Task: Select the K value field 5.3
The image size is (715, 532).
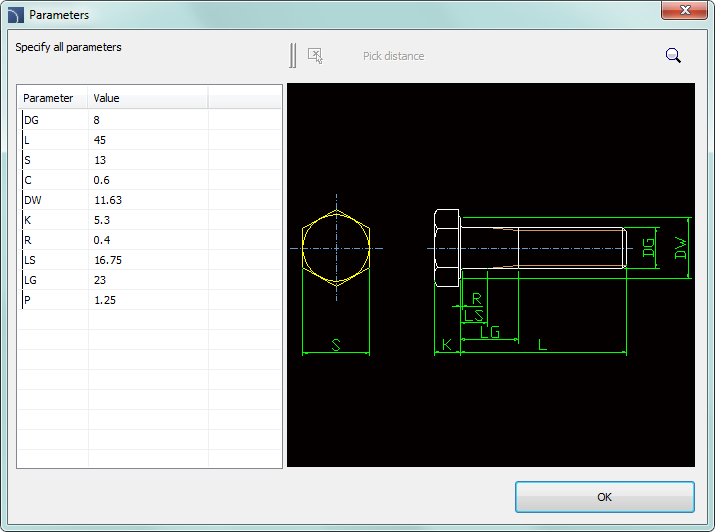Action: click(147, 220)
